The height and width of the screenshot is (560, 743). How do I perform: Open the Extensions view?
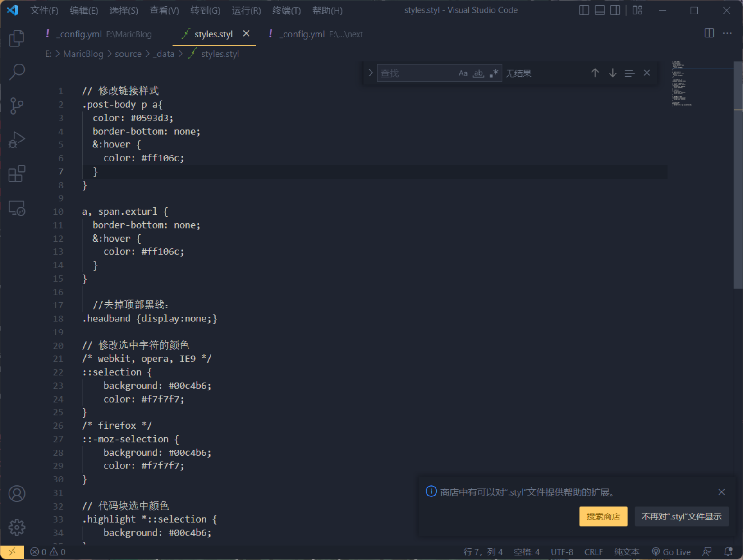coord(17,174)
